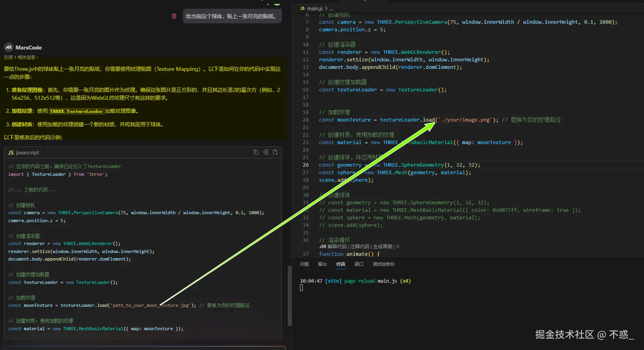Click the JS file icon in breadcrumb

tap(302, 8)
